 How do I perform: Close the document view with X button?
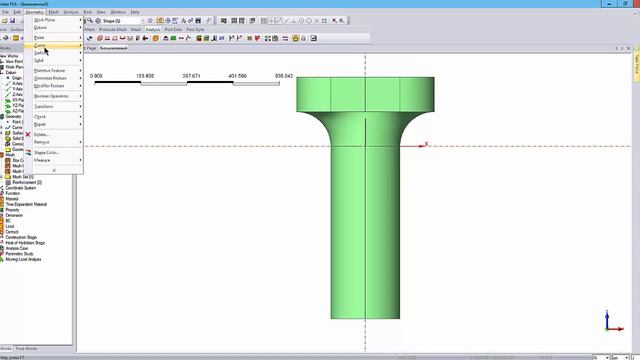pyautogui.click(x=629, y=48)
